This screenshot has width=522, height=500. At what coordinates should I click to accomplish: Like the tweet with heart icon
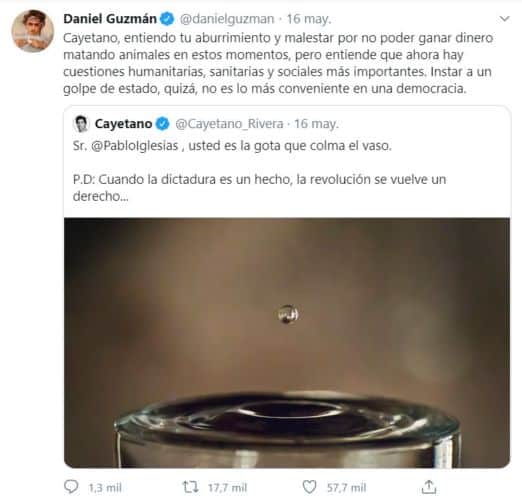point(309,487)
